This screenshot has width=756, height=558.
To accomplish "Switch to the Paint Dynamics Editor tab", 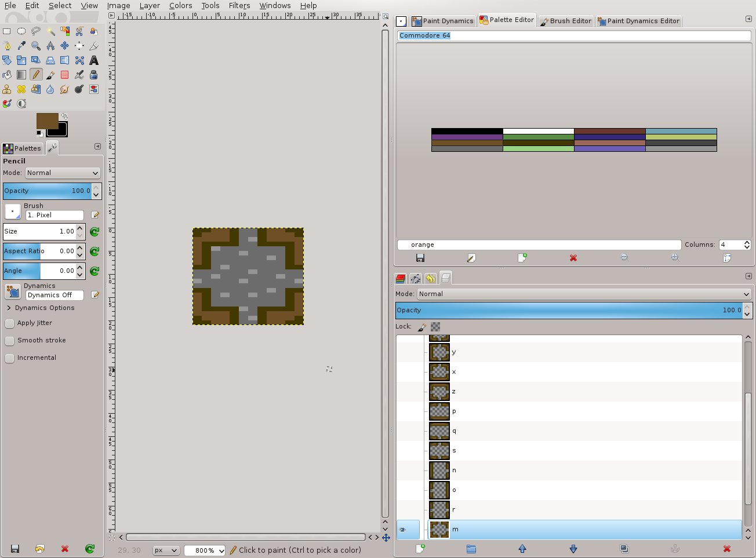I will coord(638,21).
